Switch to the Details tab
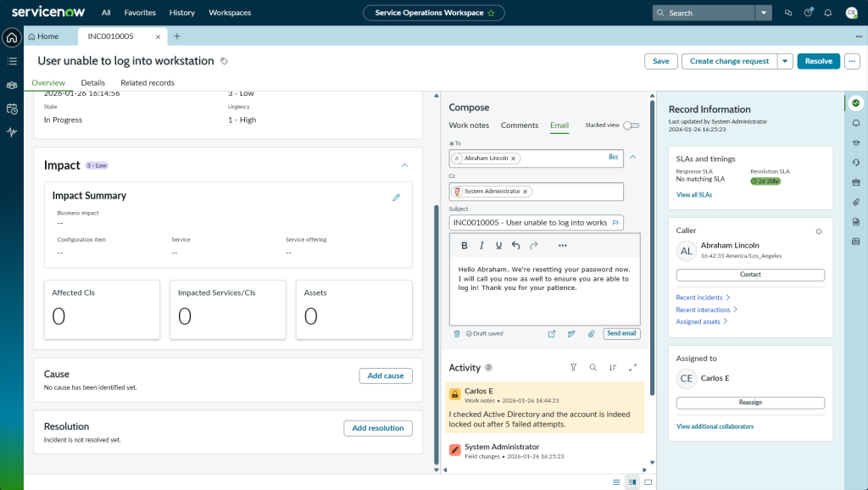 92,83
